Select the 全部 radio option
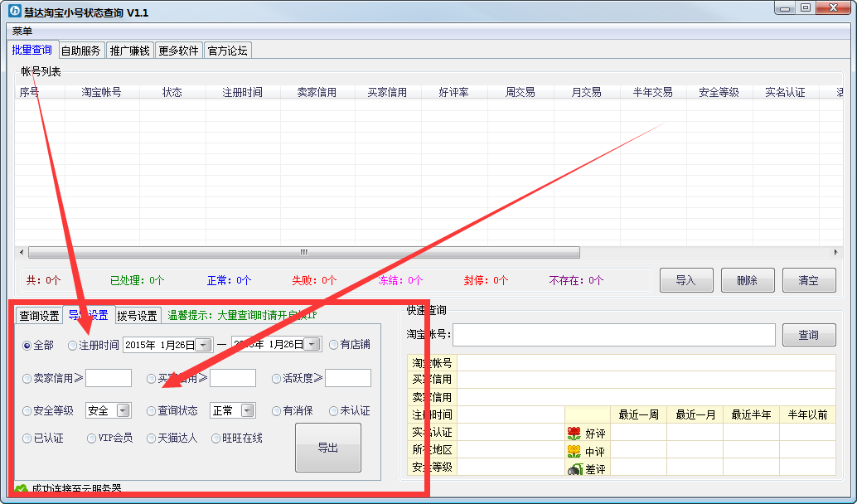The height and width of the screenshot is (504, 857). pos(27,345)
